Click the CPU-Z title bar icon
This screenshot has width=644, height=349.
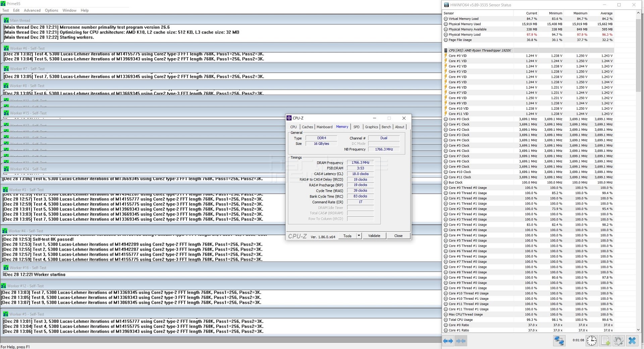pyautogui.click(x=289, y=118)
